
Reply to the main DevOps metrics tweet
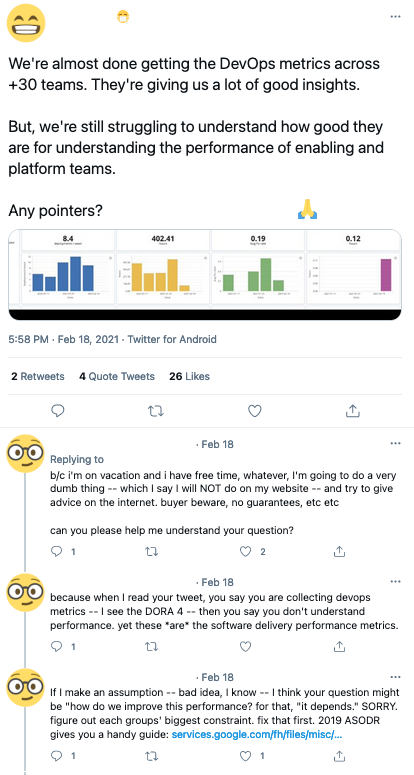(58, 410)
